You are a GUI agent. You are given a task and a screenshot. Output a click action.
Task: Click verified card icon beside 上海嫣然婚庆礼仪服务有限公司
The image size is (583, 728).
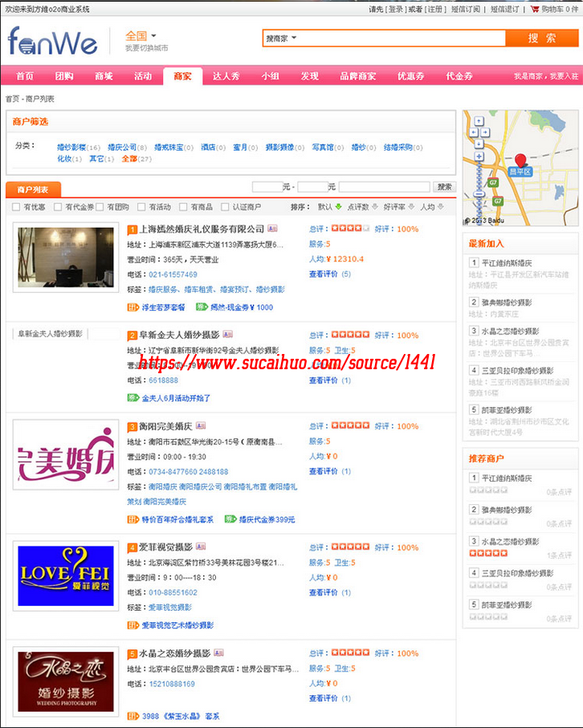point(273,229)
